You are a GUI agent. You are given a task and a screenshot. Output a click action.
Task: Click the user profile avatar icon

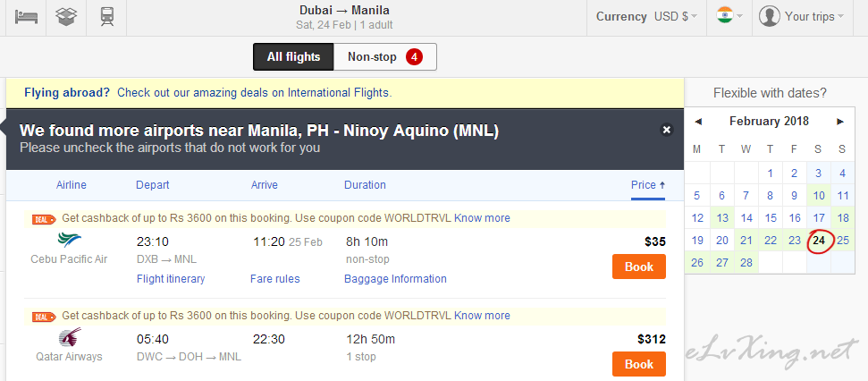point(770,17)
